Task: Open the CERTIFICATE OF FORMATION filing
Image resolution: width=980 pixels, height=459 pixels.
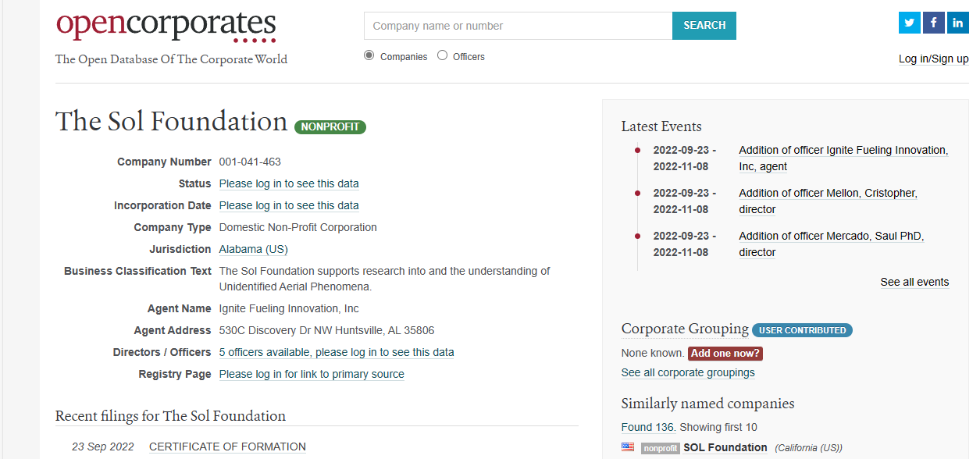Action: coord(227,447)
